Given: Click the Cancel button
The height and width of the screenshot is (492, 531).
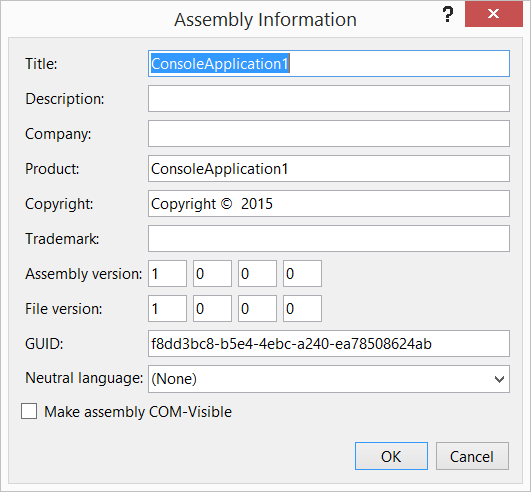Looking at the screenshot, I should tap(472, 456).
